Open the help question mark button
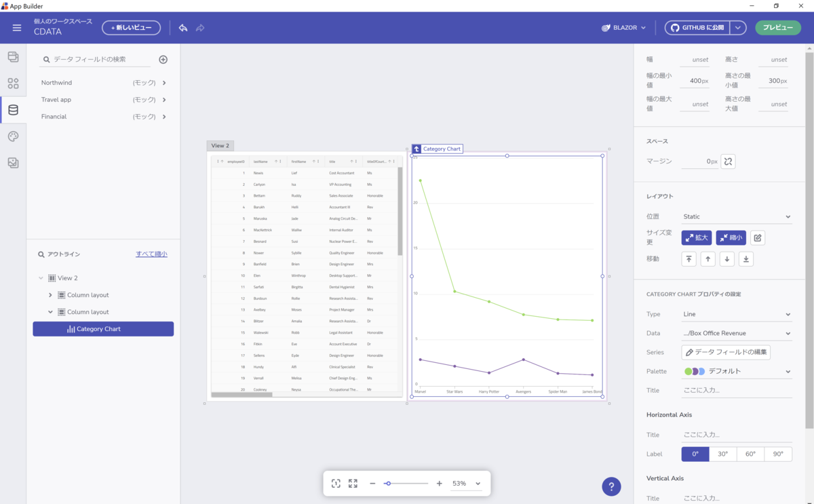Image resolution: width=814 pixels, height=504 pixels. pos(611,486)
